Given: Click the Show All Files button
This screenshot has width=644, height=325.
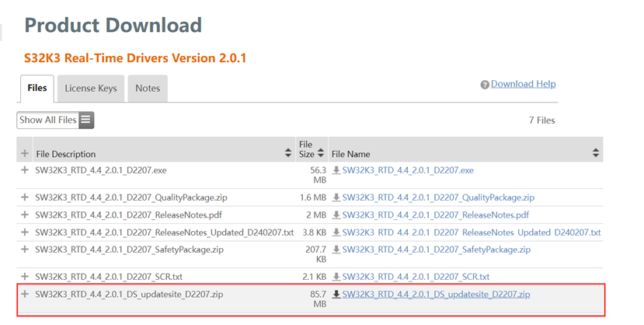Looking at the screenshot, I should 55,120.
